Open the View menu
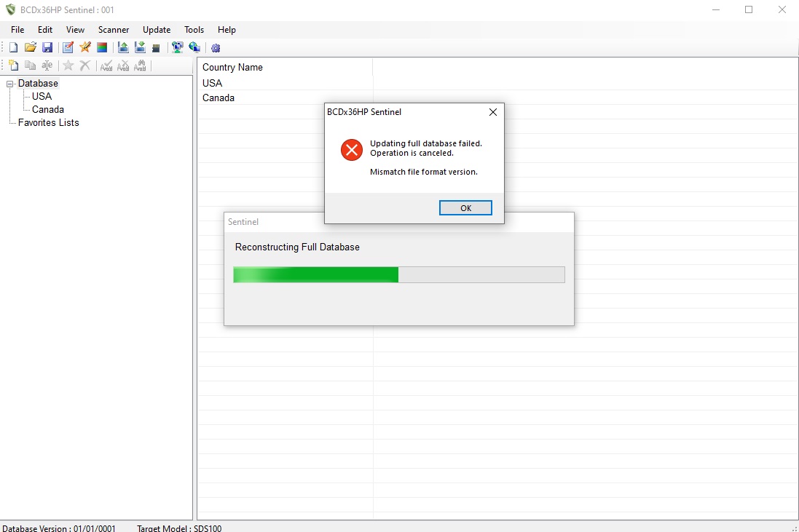This screenshot has width=799, height=532. [x=75, y=30]
